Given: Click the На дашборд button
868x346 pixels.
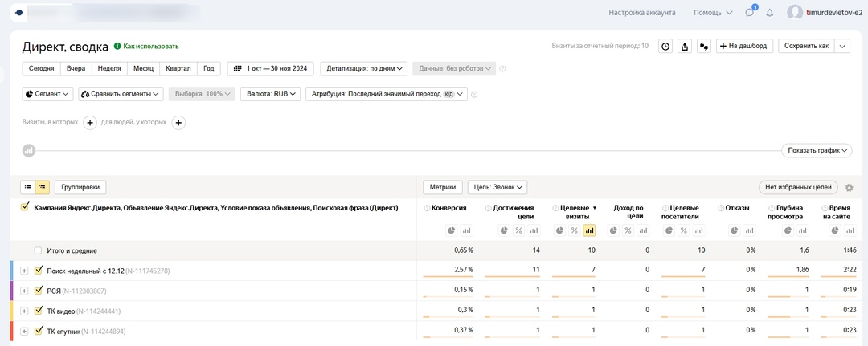Looking at the screenshot, I should click(x=744, y=46).
